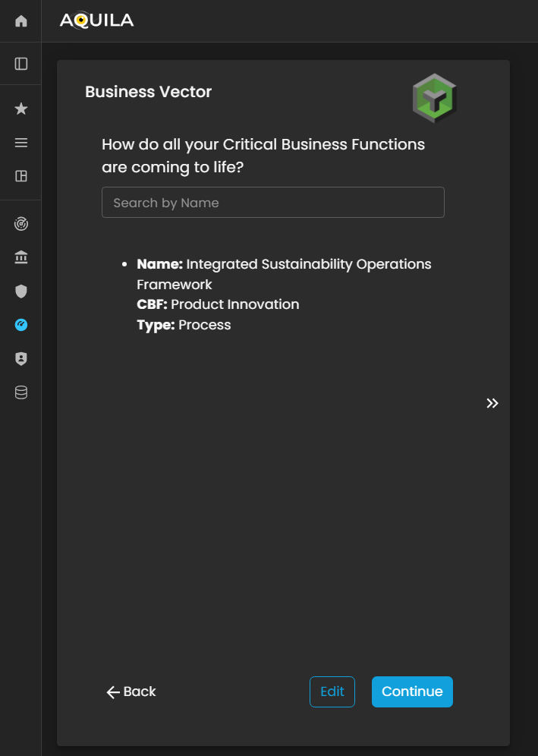Toggle the sidebar panel icon
Screen dimensions: 538x756
tap(21, 64)
